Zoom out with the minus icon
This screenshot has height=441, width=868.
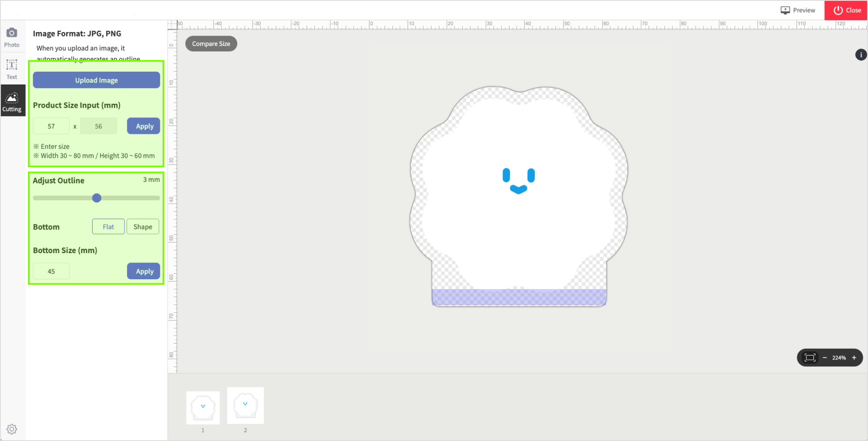coord(824,358)
